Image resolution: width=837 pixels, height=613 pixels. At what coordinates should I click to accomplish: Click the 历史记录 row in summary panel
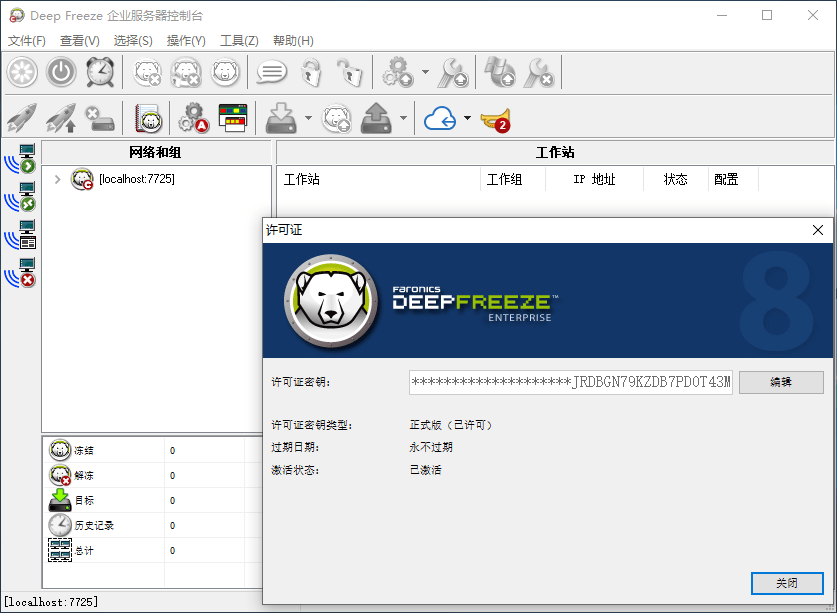[153, 525]
